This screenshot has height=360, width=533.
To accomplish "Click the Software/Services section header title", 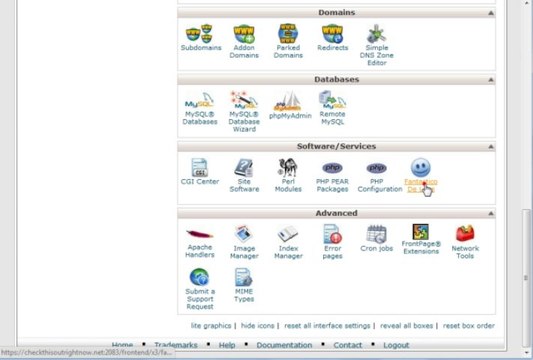I will tap(336, 147).
